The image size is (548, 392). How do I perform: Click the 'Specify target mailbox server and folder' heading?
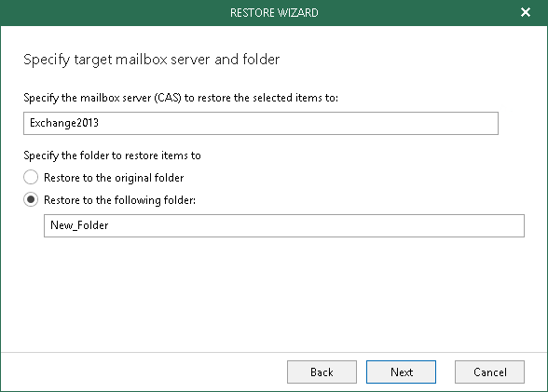pyautogui.click(x=151, y=60)
